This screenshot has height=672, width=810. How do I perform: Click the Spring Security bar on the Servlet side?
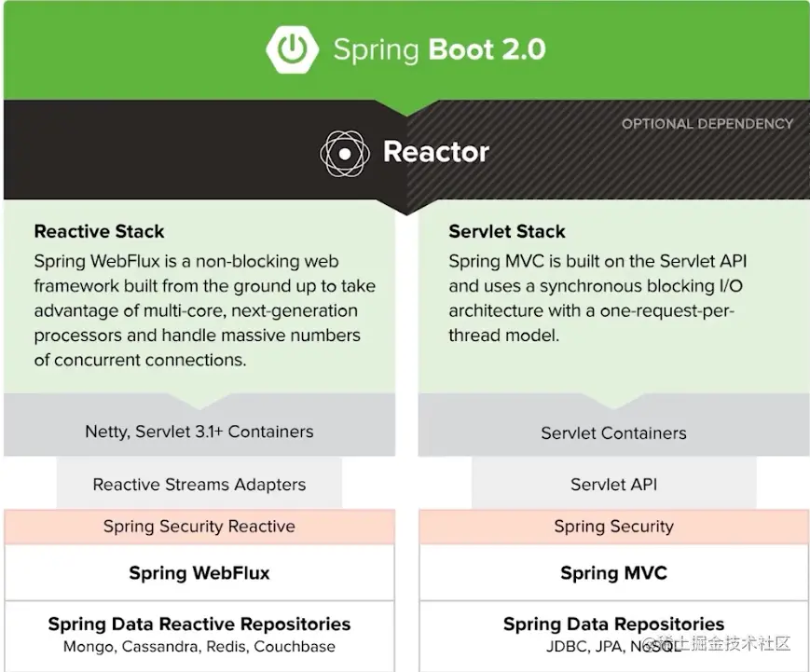tap(613, 527)
